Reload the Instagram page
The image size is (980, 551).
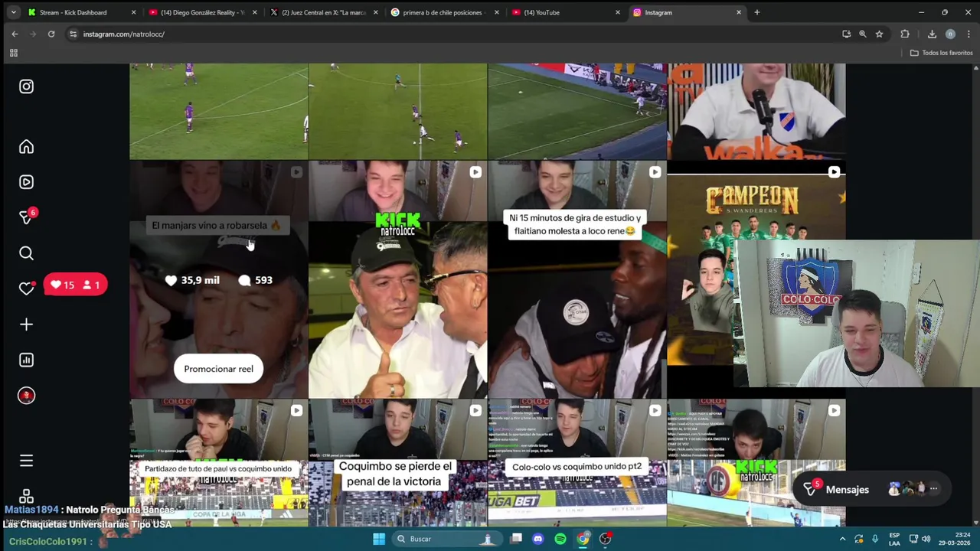[x=51, y=34]
